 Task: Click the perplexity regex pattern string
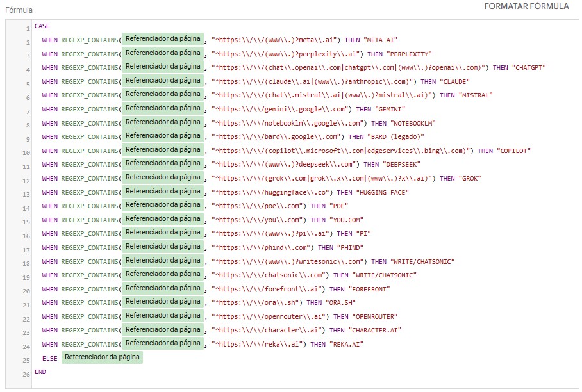pyautogui.click(x=286, y=54)
